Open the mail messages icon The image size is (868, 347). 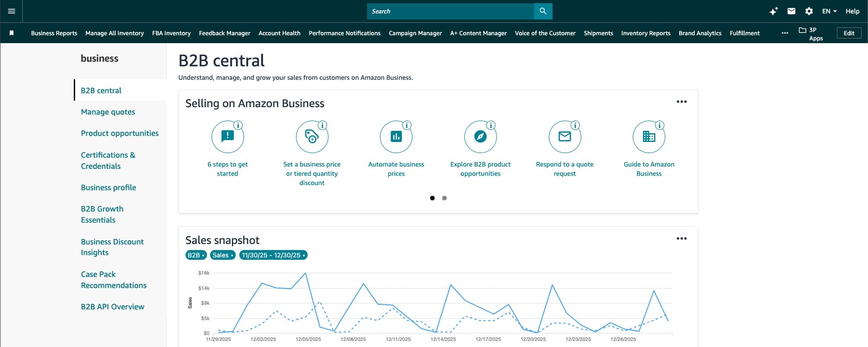[x=791, y=11]
